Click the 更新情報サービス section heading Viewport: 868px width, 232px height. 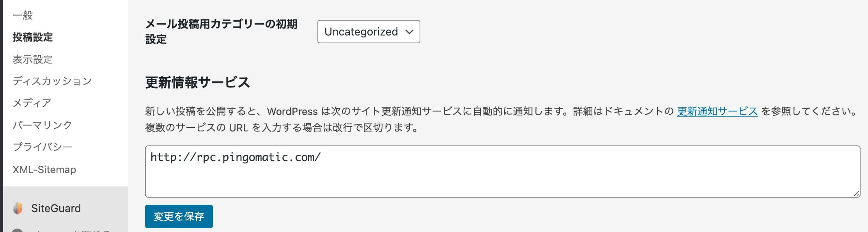pyautogui.click(x=197, y=82)
